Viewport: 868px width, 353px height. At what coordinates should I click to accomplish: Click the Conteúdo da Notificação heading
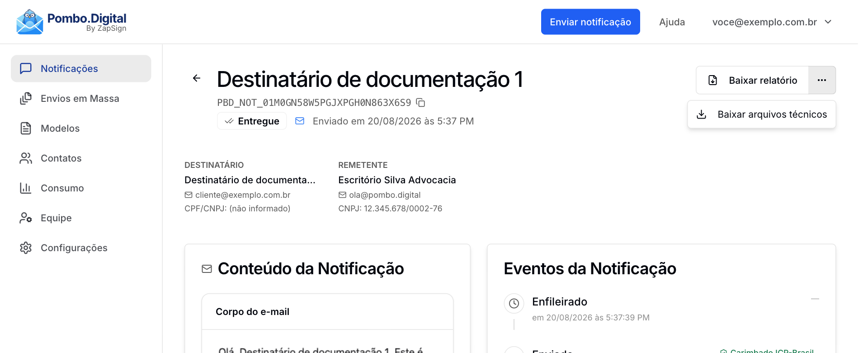pos(311,268)
